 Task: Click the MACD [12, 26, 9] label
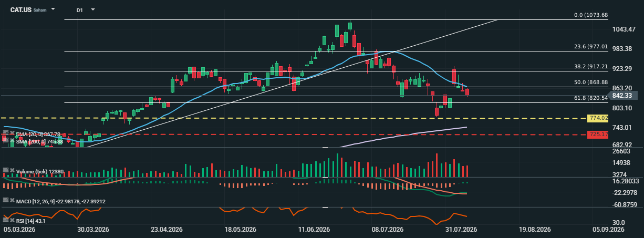[x=61, y=201]
